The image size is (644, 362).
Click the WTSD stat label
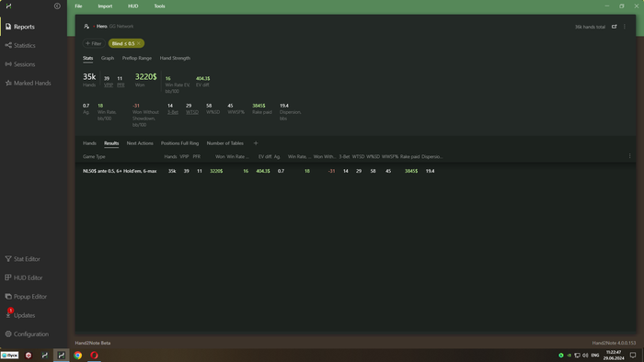191,112
